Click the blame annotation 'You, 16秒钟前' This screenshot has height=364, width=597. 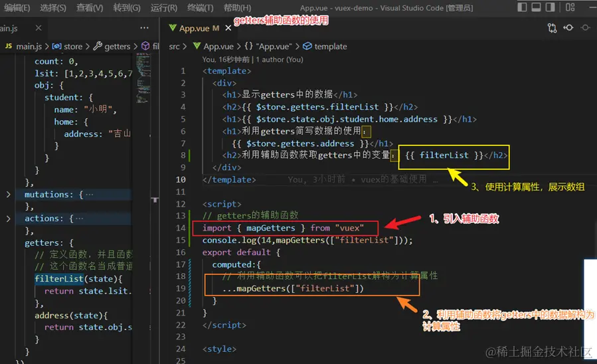(226, 59)
